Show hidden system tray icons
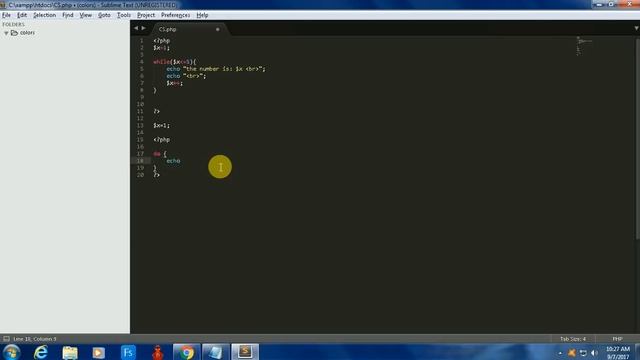The height and width of the screenshot is (360, 640). (560, 353)
